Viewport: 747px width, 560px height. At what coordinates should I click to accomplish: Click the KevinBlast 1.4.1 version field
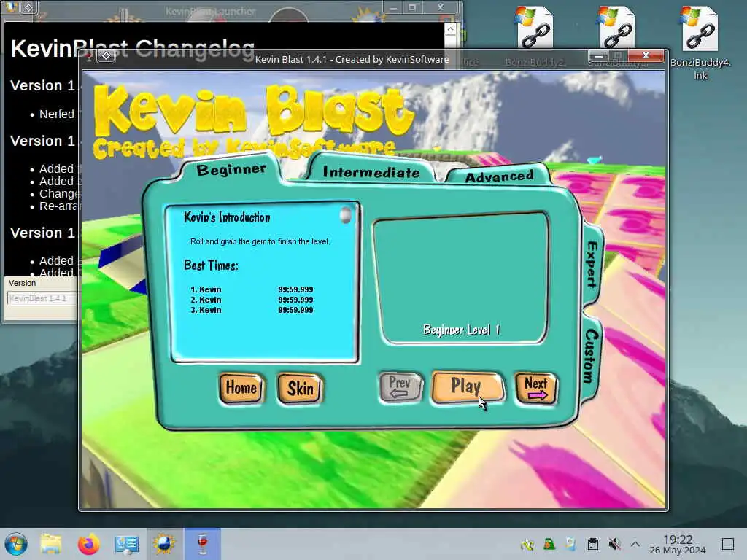[42, 298]
